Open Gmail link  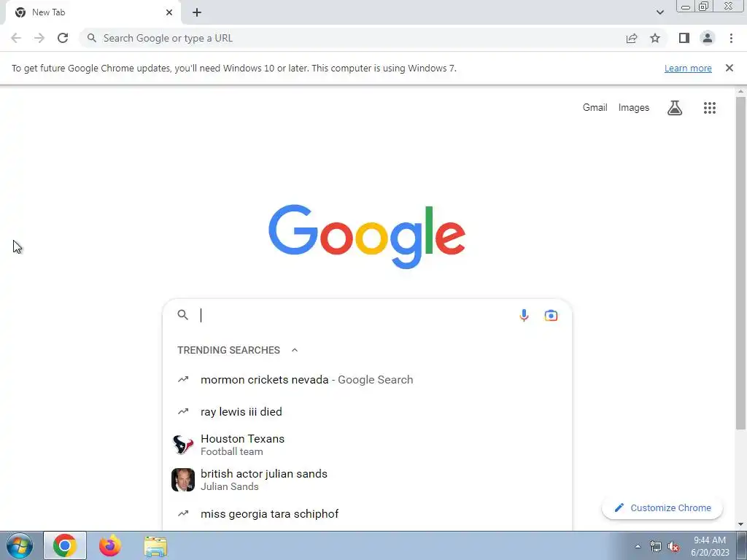[595, 108]
